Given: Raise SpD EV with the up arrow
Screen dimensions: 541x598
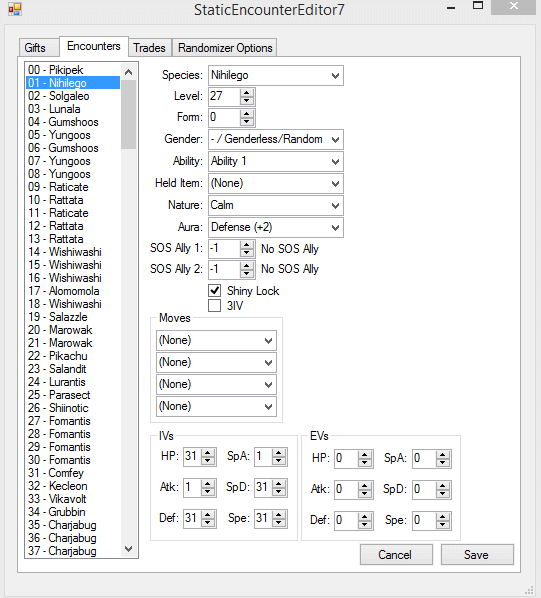Looking at the screenshot, I should pyautogui.click(x=443, y=486).
